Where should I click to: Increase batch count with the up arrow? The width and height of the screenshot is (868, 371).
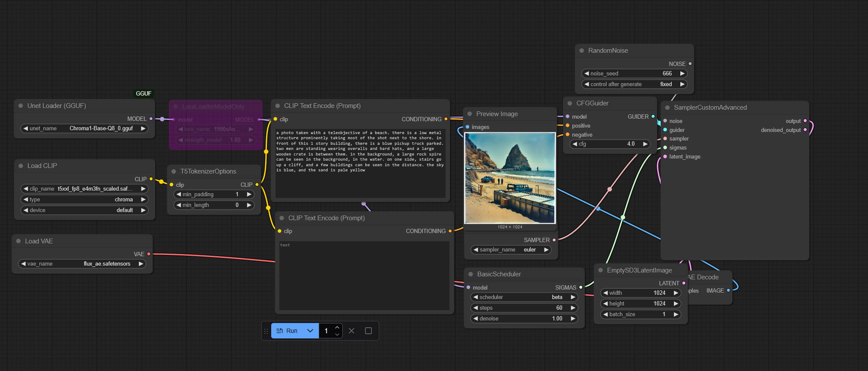tap(337, 328)
